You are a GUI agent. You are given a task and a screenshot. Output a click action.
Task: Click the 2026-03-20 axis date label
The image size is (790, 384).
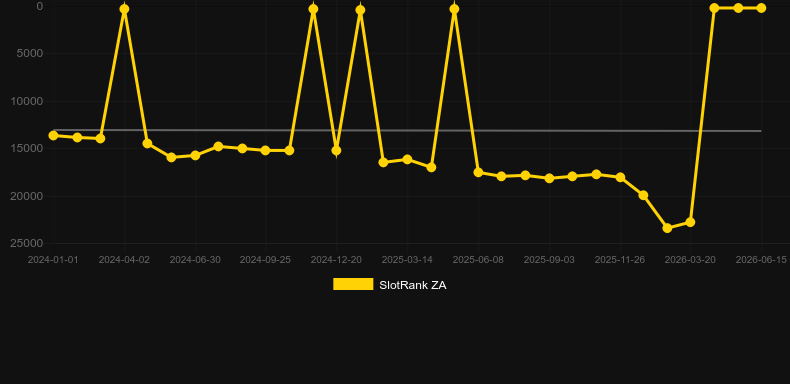[690, 260]
